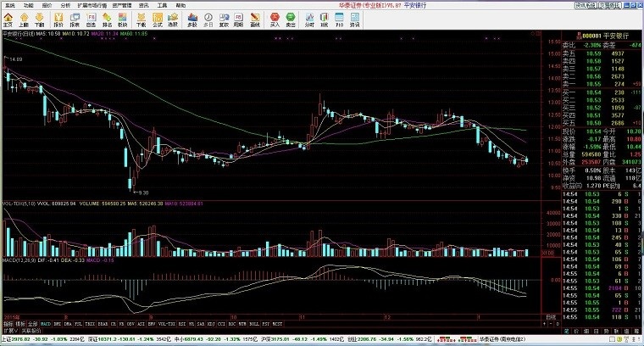644x346 pixels.
Task: Open the 资讯 menu in menu bar
Action: pos(143,6)
